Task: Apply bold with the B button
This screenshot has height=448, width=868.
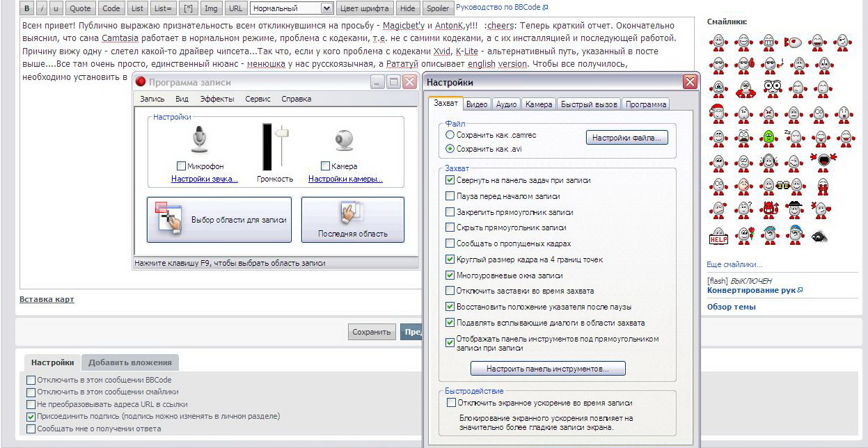Action: coord(26,8)
